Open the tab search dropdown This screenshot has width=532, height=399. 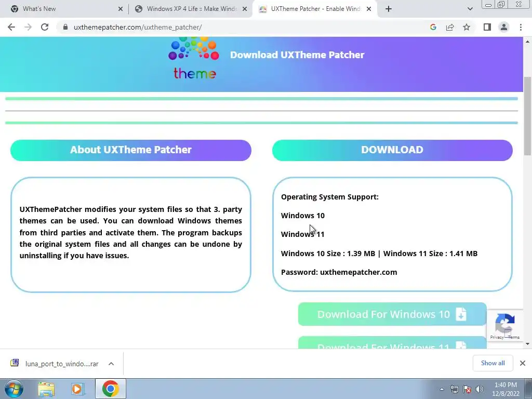point(470,9)
